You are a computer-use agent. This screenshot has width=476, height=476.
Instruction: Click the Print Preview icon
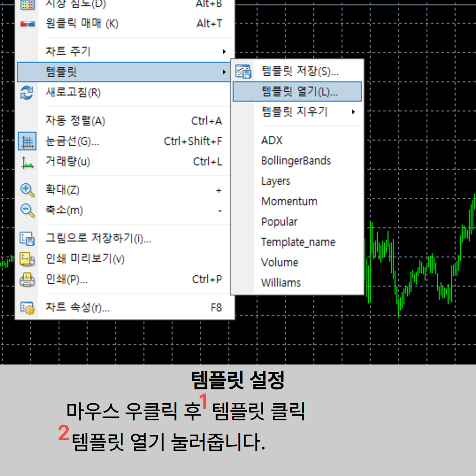pyautogui.click(x=27, y=259)
